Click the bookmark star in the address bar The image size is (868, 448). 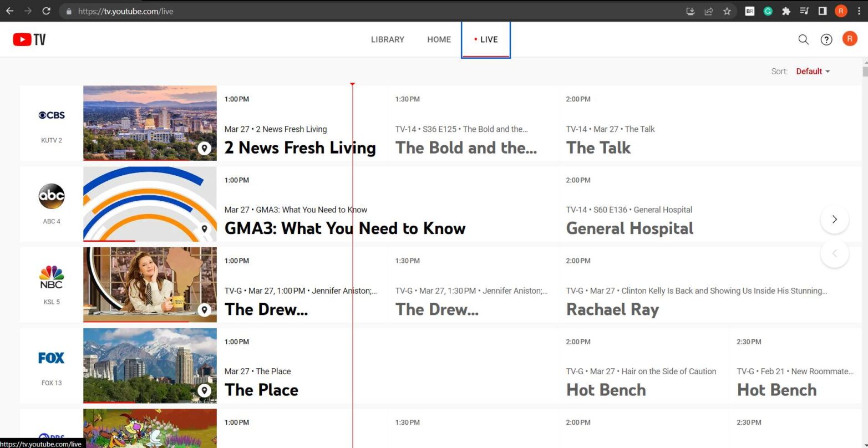click(728, 11)
